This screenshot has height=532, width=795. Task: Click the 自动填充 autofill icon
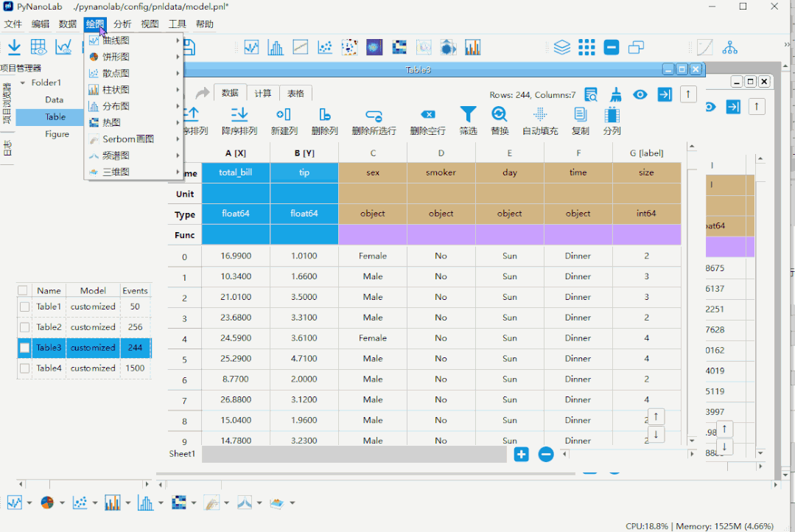(x=541, y=114)
